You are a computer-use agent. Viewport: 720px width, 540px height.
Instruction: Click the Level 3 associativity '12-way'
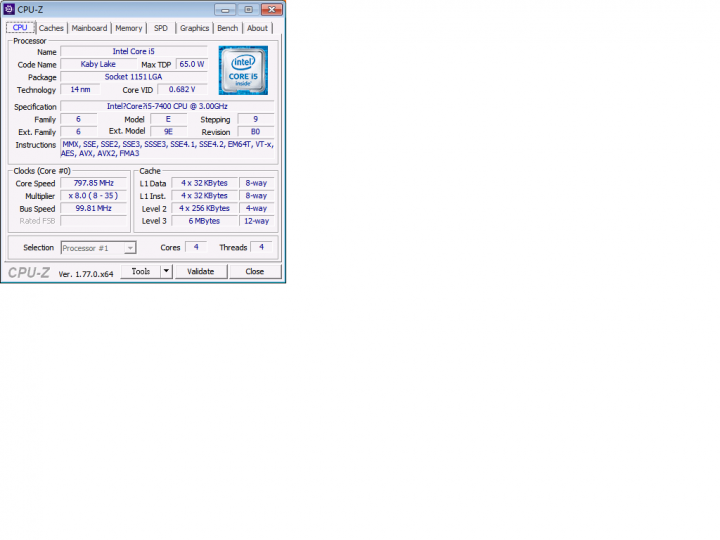pyautogui.click(x=256, y=221)
